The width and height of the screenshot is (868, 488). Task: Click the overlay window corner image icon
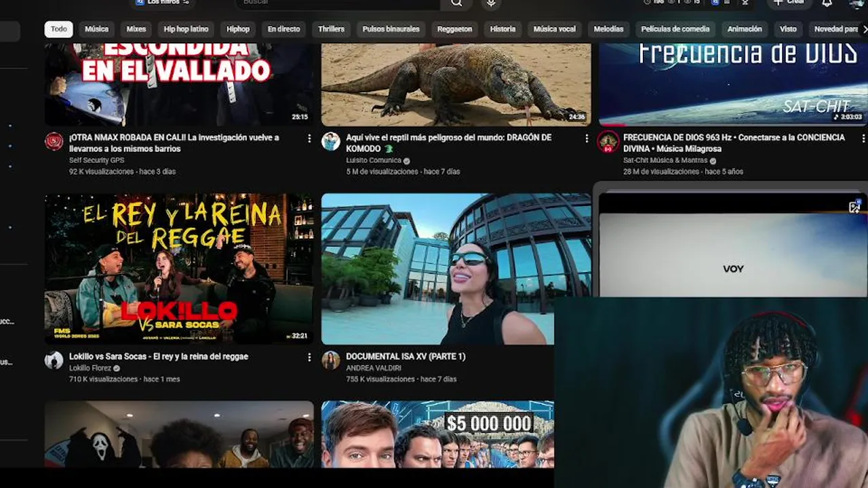coord(854,207)
